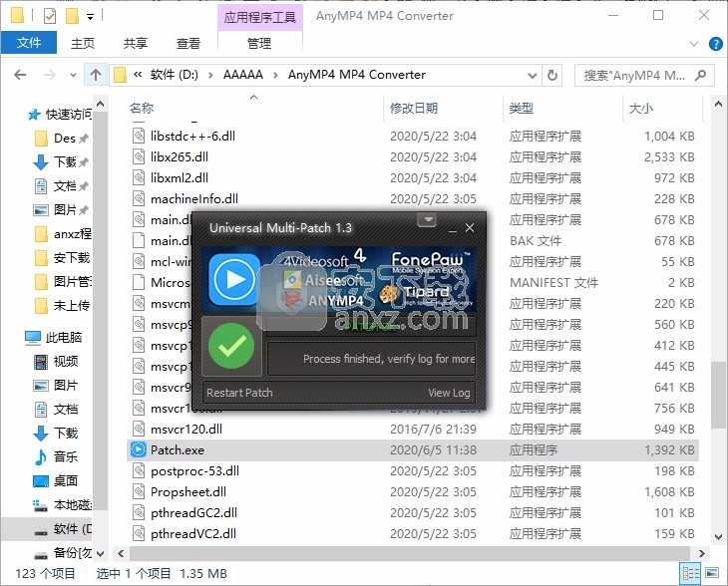
Task: Open Quick Access Toolbar customize dropdown
Action: (91, 17)
